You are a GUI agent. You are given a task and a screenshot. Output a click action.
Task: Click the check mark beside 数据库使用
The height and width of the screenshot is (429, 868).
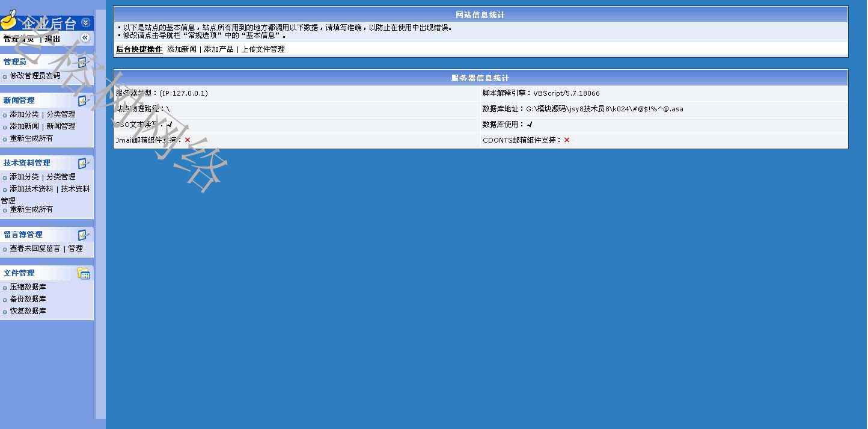(530, 125)
